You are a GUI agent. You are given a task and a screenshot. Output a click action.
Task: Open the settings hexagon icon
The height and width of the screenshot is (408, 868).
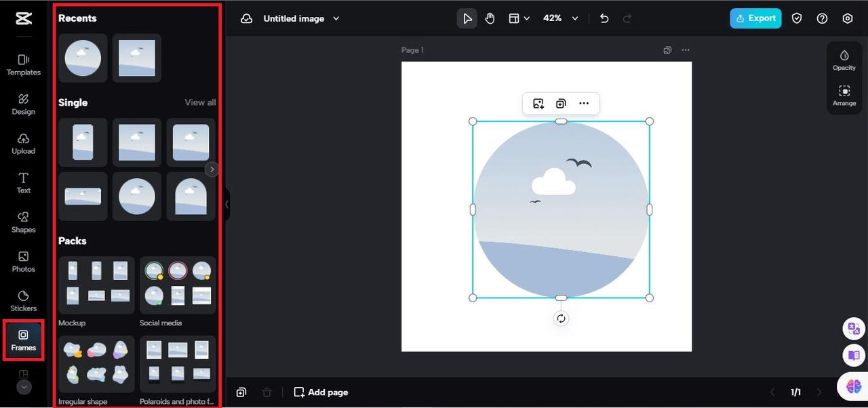point(848,18)
